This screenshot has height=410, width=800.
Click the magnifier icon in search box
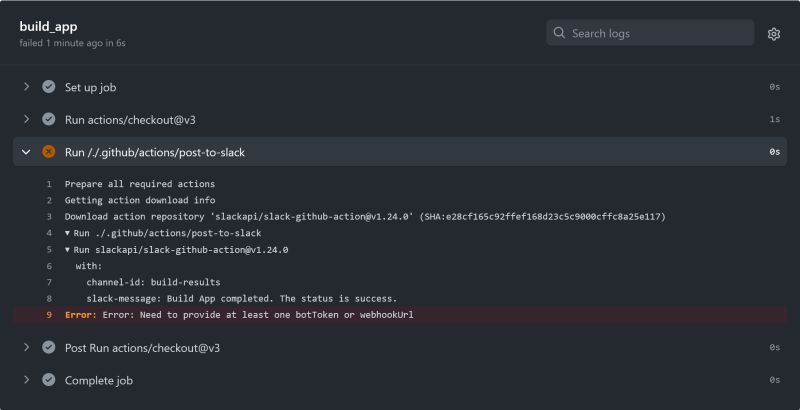point(559,34)
